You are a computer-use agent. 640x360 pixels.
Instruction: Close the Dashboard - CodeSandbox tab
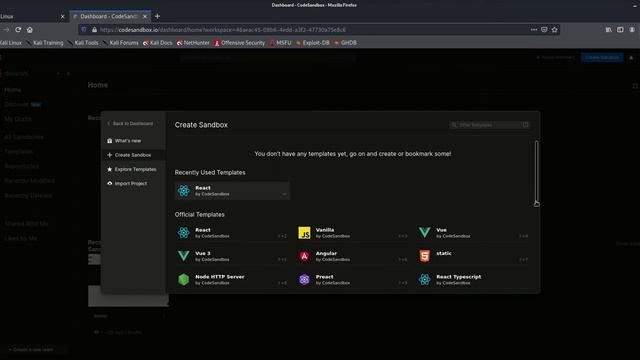(x=145, y=16)
